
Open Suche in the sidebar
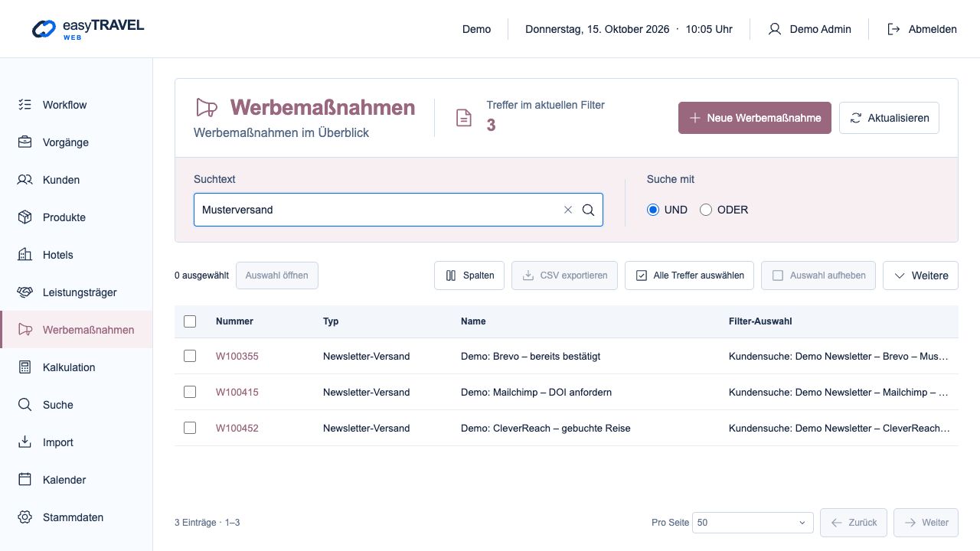[x=77, y=405]
